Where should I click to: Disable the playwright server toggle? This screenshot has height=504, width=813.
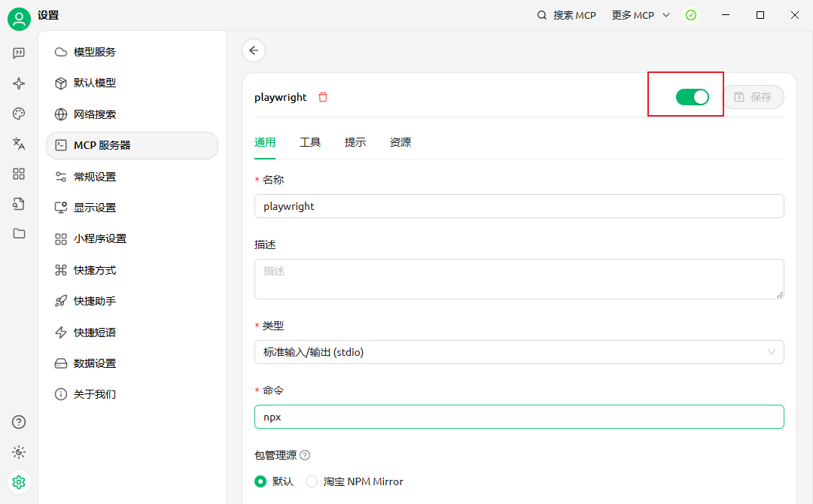[x=692, y=97]
